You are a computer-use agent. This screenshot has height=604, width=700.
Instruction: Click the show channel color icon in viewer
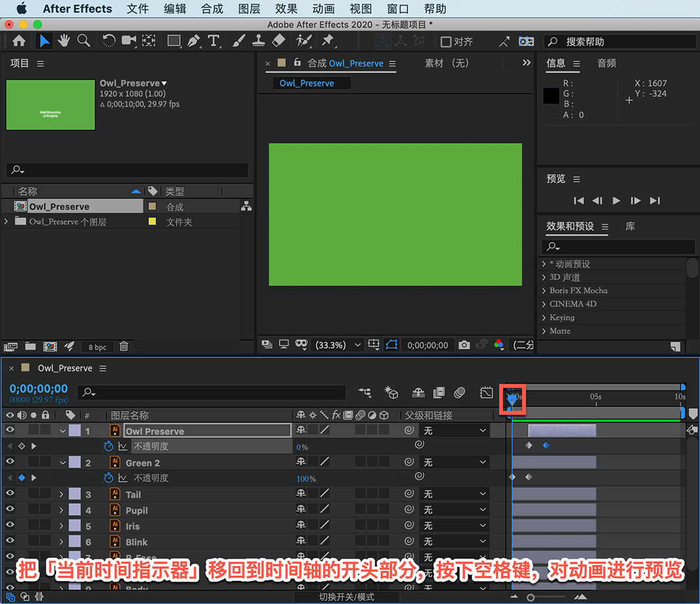click(x=499, y=345)
